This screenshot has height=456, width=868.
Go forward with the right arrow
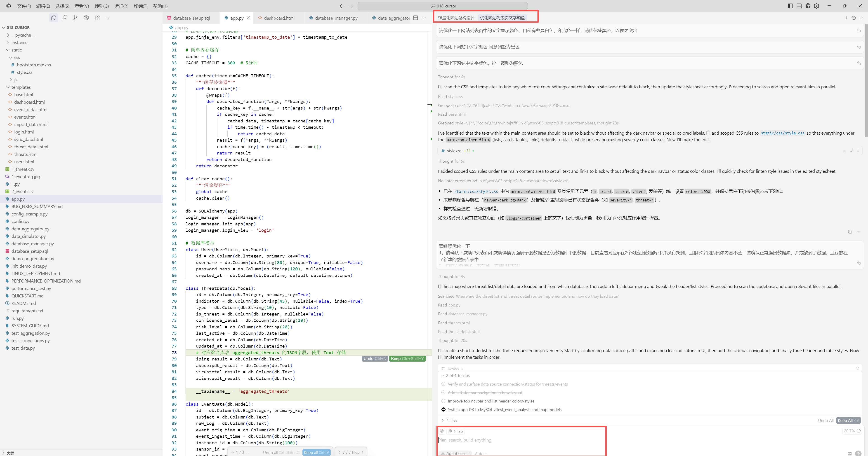[x=351, y=6]
